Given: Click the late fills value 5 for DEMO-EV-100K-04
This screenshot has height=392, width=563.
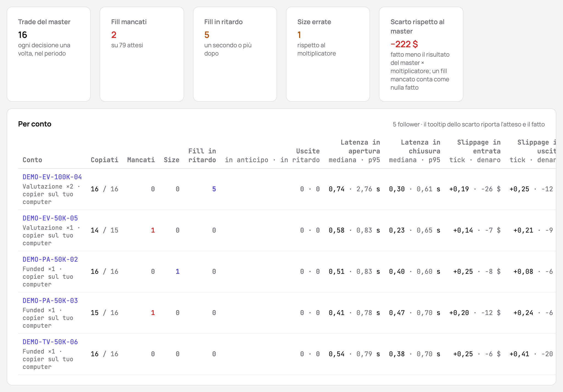Looking at the screenshot, I should coord(214,189).
